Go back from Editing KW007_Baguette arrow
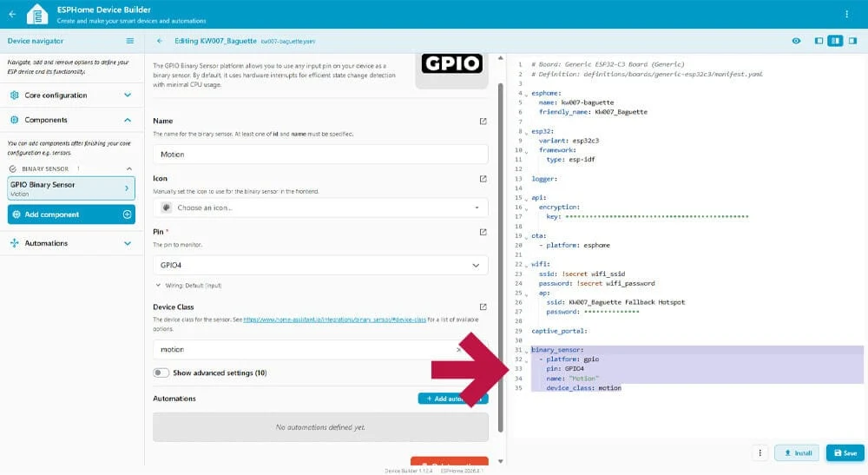868x475 pixels. click(160, 41)
